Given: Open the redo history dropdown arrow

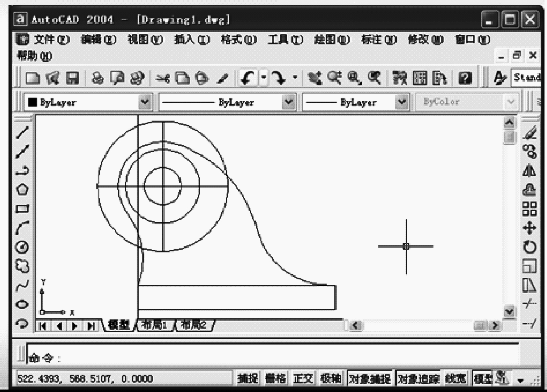Looking at the screenshot, I should (x=295, y=78).
